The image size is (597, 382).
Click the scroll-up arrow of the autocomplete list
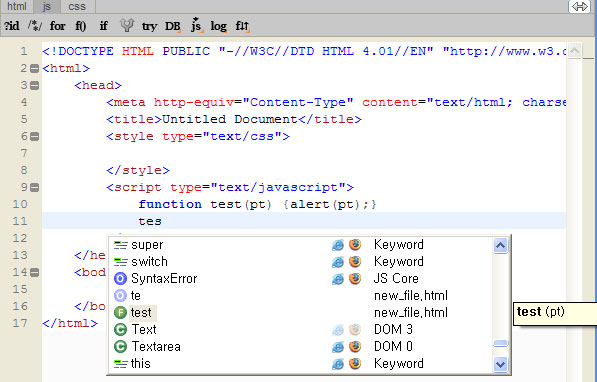500,246
